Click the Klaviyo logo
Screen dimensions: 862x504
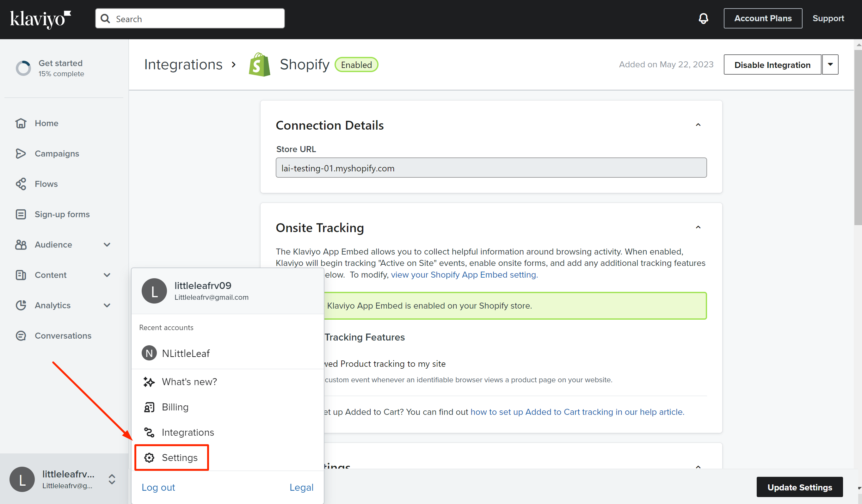(x=41, y=19)
